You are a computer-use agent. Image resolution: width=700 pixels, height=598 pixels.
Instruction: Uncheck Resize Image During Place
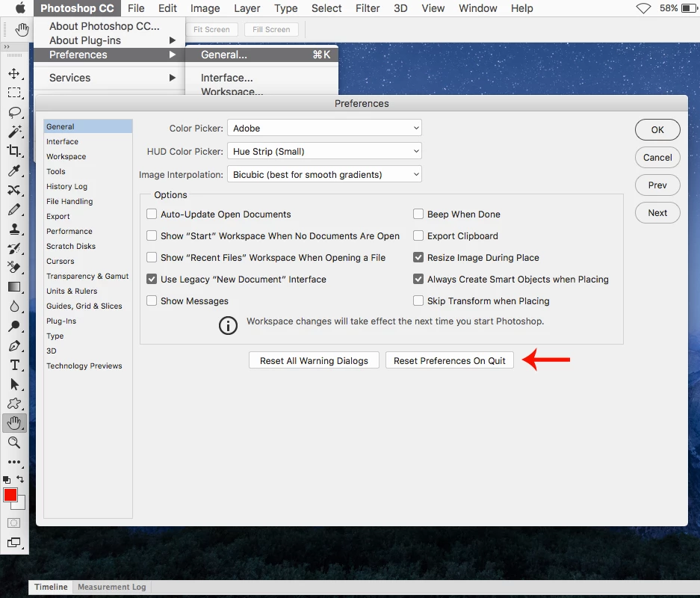[418, 257]
